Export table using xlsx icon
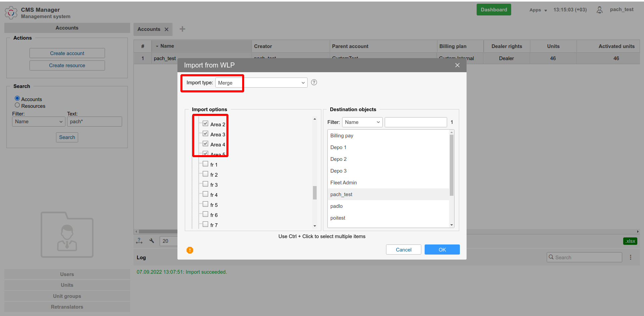This screenshot has height=316, width=644. tap(630, 241)
